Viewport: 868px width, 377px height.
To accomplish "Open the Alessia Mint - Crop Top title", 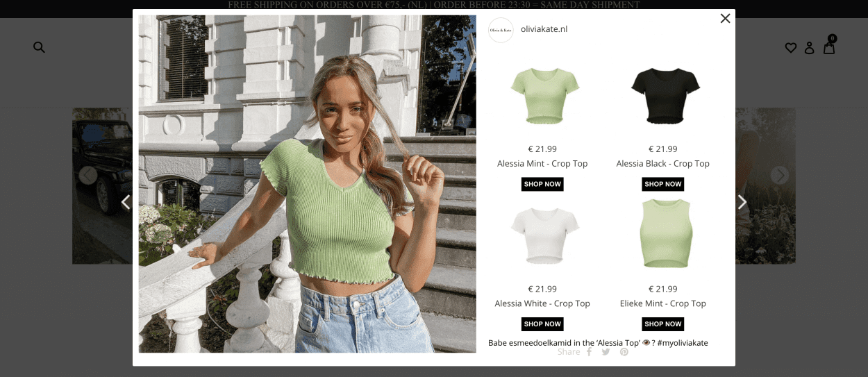I will click(542, 164).
